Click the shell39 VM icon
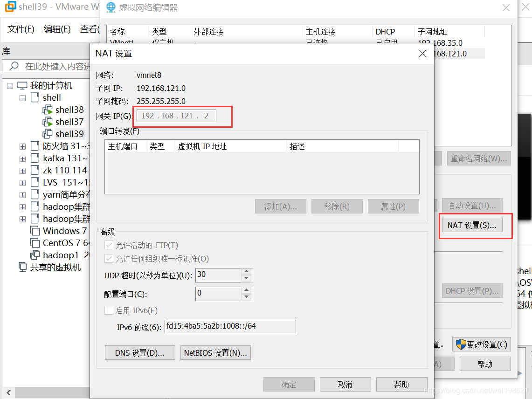The height and width of the screenshot is (399, 532). pos(48,134)
